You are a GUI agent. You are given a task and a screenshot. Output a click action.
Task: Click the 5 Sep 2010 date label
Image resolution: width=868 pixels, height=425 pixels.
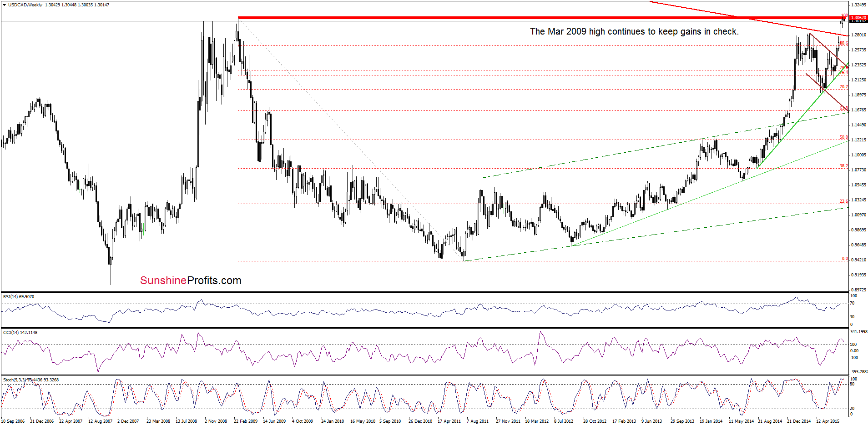[x=390, y=421]
